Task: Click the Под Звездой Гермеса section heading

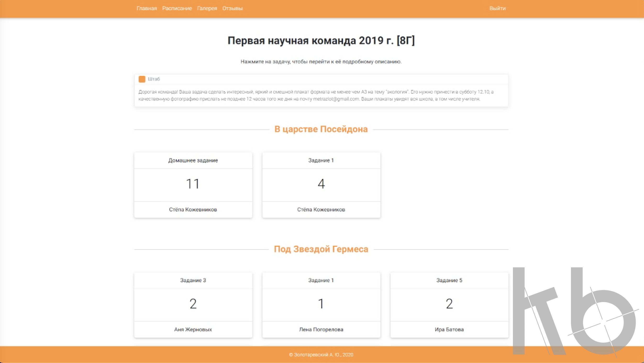Action: click(x=321, y=249)
